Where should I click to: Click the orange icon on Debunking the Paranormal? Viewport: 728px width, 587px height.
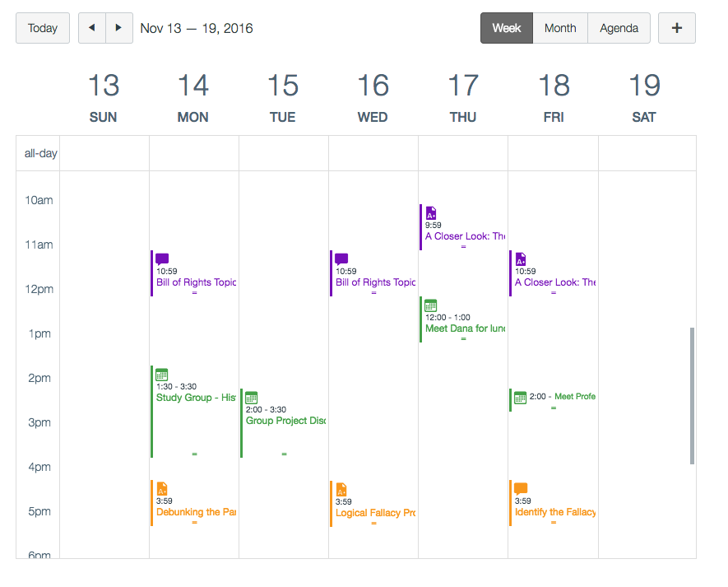(x=160, y=487)
